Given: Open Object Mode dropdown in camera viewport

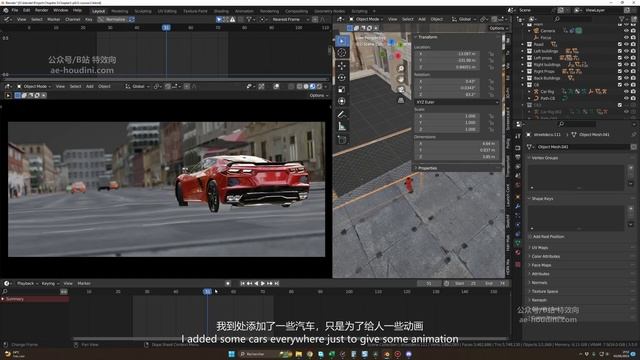Looking at the screenshot, I should [x=34, y=86].
